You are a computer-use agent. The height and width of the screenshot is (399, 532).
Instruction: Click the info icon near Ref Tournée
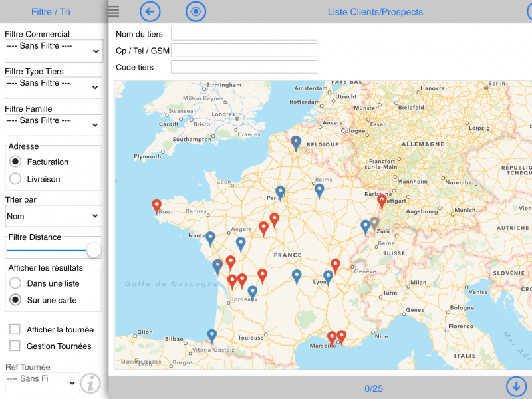pos(90,384)
